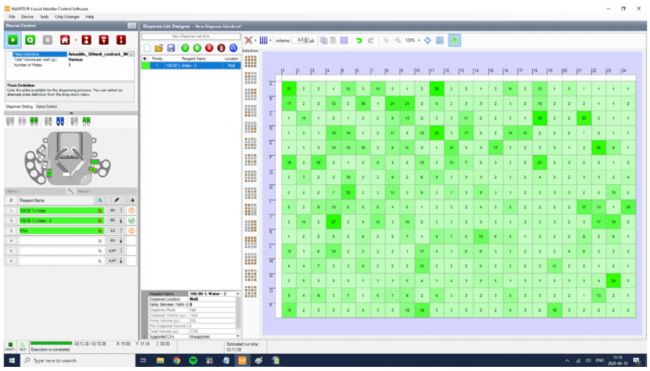
Task: Toggle orange status circle for first reagent row
Action: 132,211
